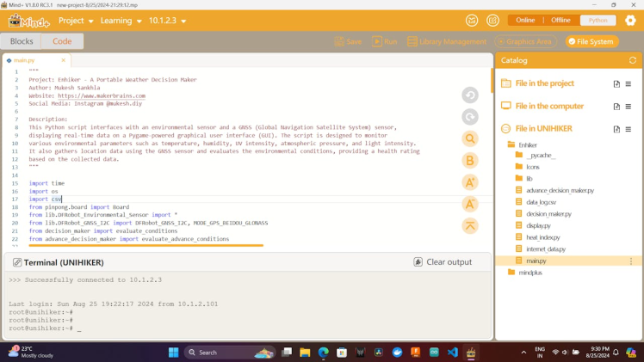Switch to the Blocks tab

pos(22,41)
